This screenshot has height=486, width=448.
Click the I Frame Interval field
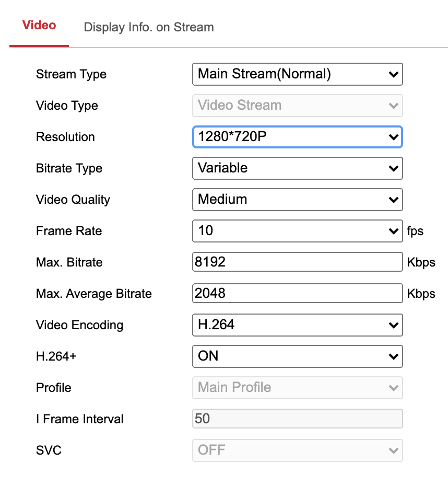coord(297,419)
